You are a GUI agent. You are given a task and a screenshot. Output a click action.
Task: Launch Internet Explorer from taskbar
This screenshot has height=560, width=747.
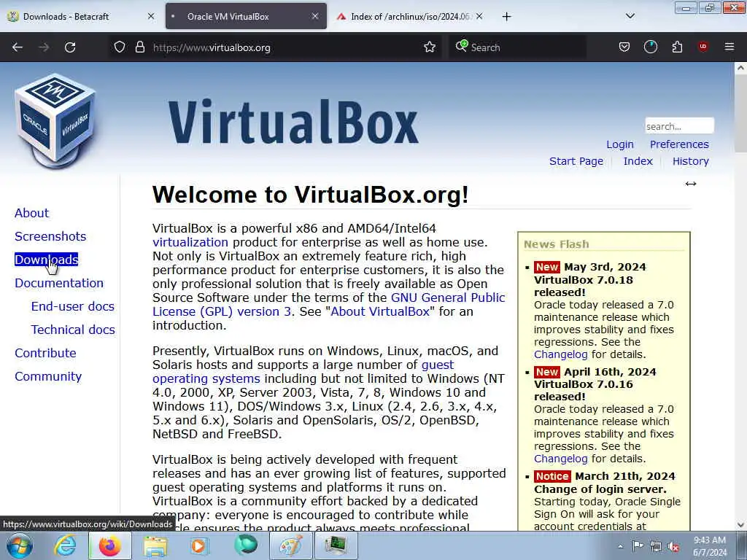65,546
